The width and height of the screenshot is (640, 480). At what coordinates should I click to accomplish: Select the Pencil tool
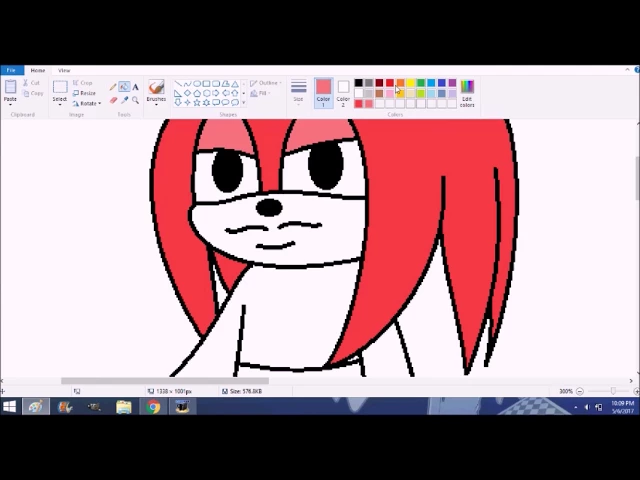[113, 87]
